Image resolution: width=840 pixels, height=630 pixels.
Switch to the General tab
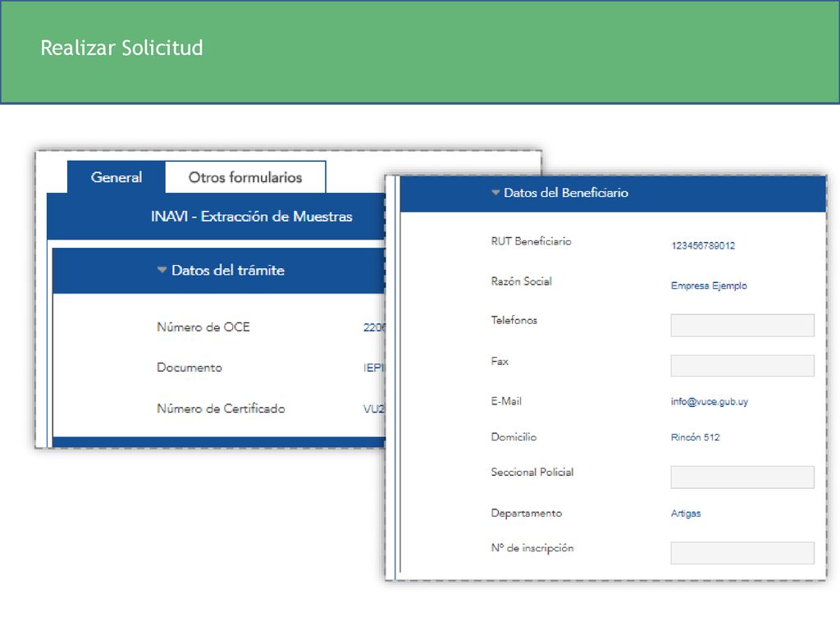point(116,177)
